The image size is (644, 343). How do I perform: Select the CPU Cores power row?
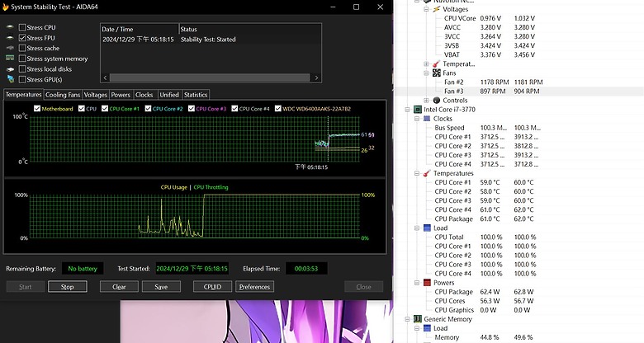(519, 301)
